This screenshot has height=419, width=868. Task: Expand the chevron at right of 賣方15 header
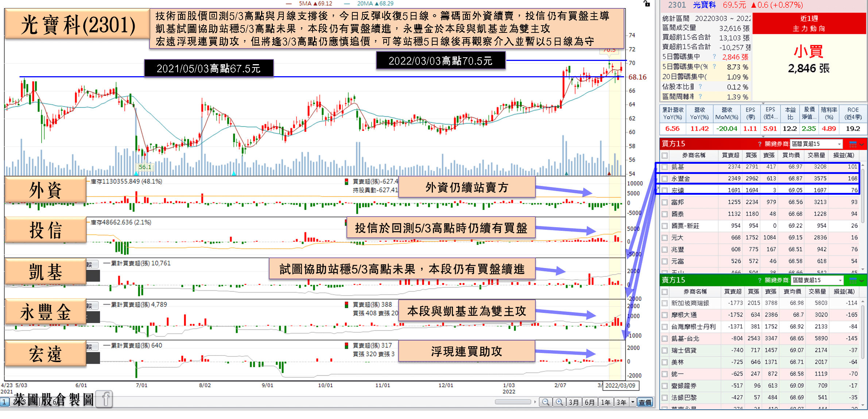pyautogui.click(x=862, y=280)
